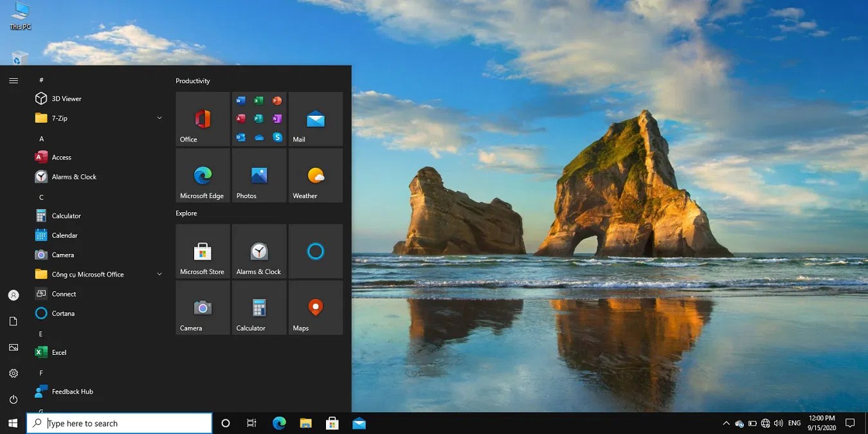Click the volume speaker icon in system tray

coord(779,424)
